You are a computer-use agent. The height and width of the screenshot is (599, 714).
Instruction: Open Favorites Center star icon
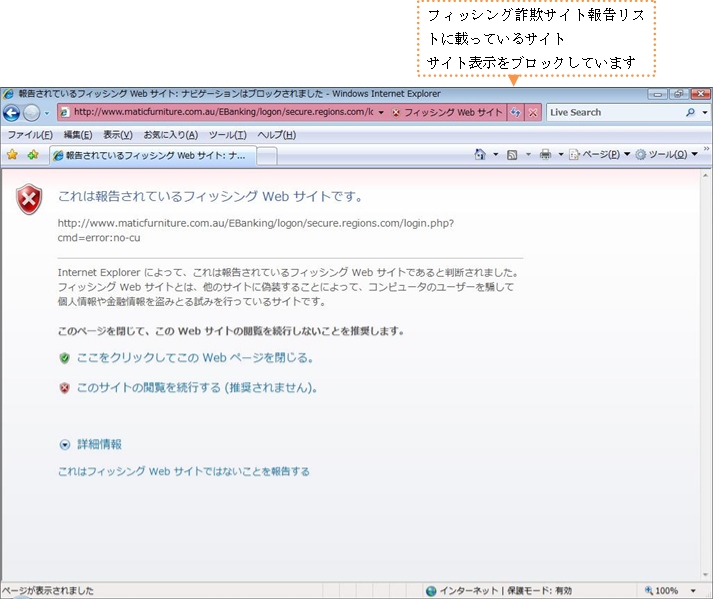click(x=13, y=155)
